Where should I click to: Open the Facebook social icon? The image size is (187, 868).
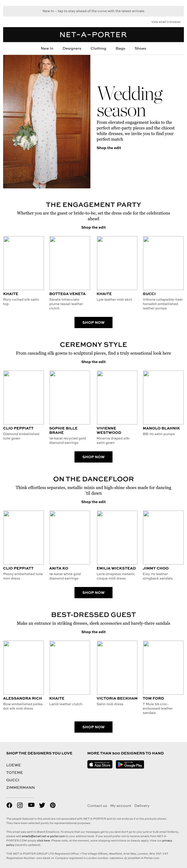pyautogui.click(x=9, y=805)
